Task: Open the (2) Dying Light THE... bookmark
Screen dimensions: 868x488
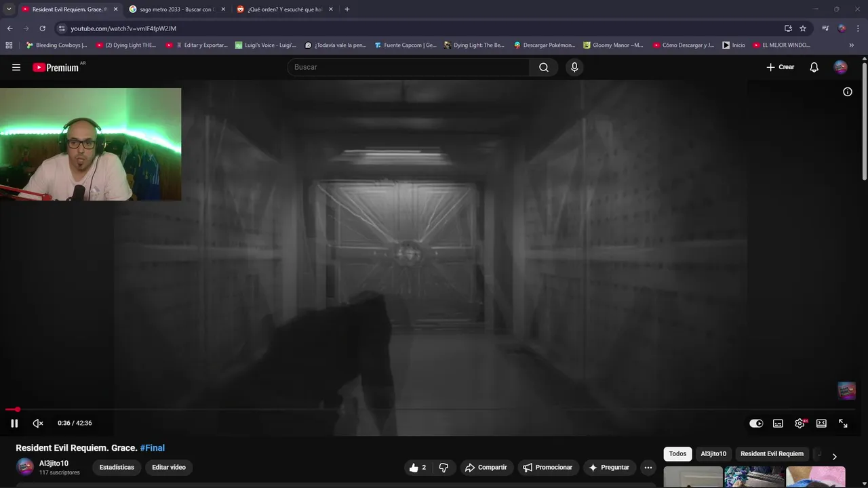Action: coord(126,45)
